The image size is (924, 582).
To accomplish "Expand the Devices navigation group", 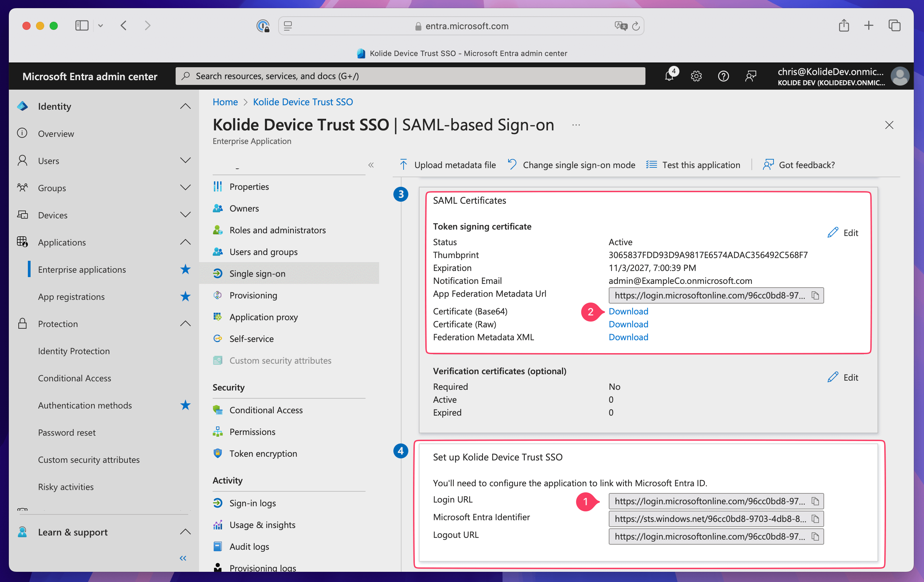I will (185, 215).
